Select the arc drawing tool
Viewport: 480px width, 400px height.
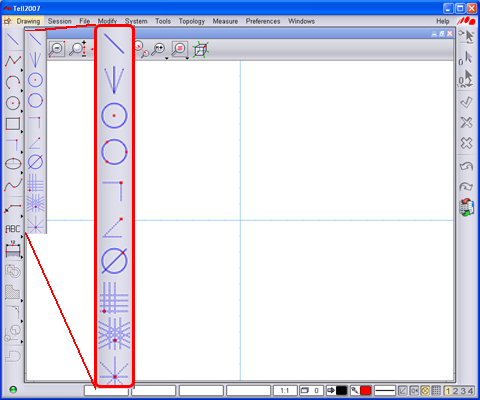[13, 82]
